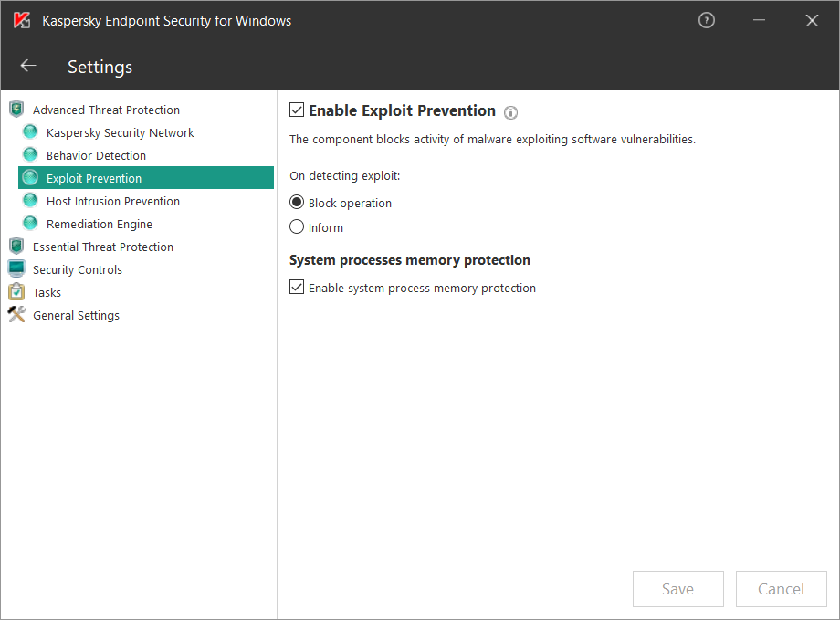Viewport: 840px width, 620px height.
Task: Open the Kaspersky Security Network settings
Action: coord(120,133)
